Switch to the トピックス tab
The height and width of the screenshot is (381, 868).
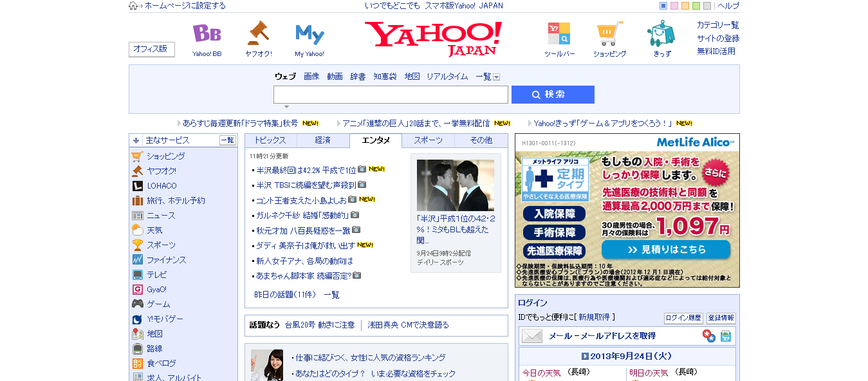(270, 140)
